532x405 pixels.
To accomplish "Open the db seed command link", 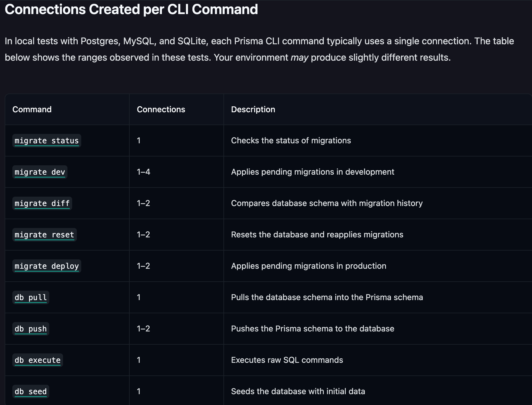I will 31,392.
